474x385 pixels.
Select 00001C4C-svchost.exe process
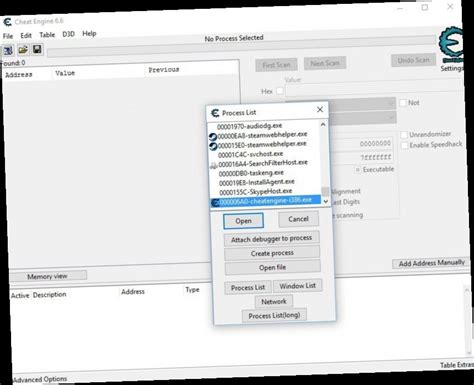pyautogui.click(x=250, y=154)
